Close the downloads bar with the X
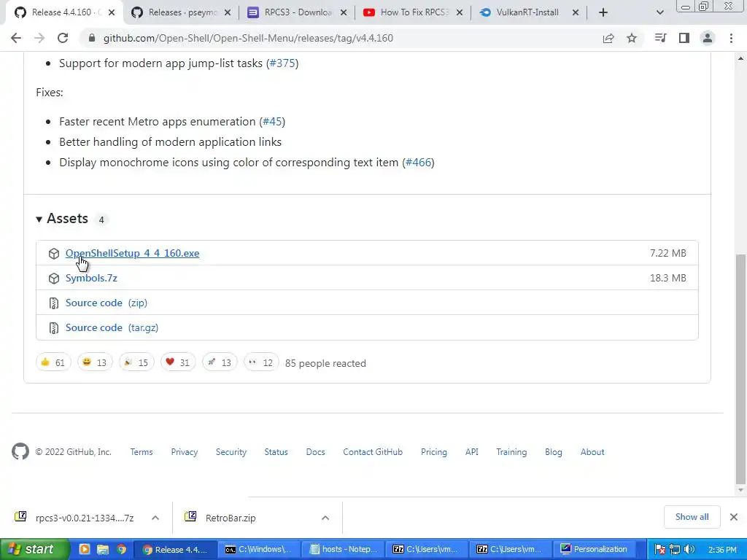 [x=734, y=517]
